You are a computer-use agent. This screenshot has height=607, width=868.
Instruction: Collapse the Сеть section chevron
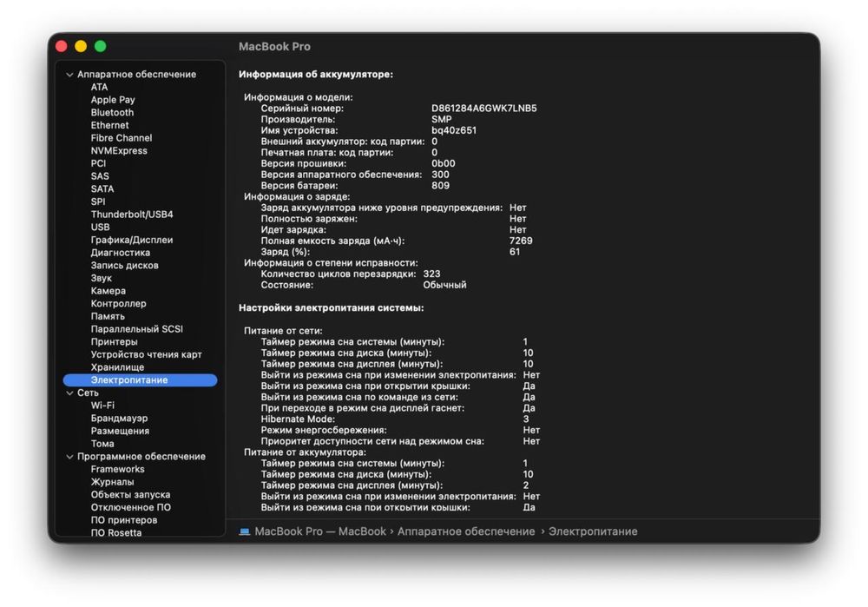coord(69,393)
